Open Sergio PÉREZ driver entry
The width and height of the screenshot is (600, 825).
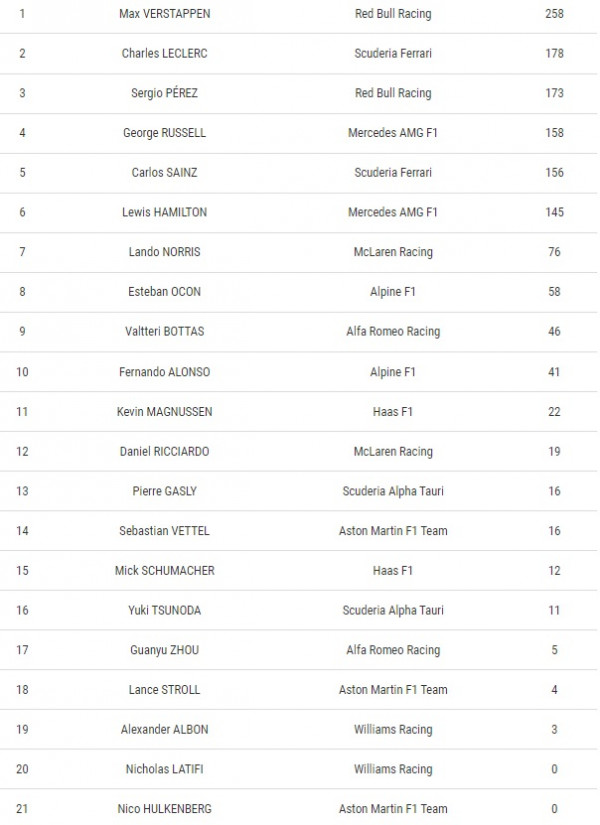pyautogui.click(x=164, y=93)
